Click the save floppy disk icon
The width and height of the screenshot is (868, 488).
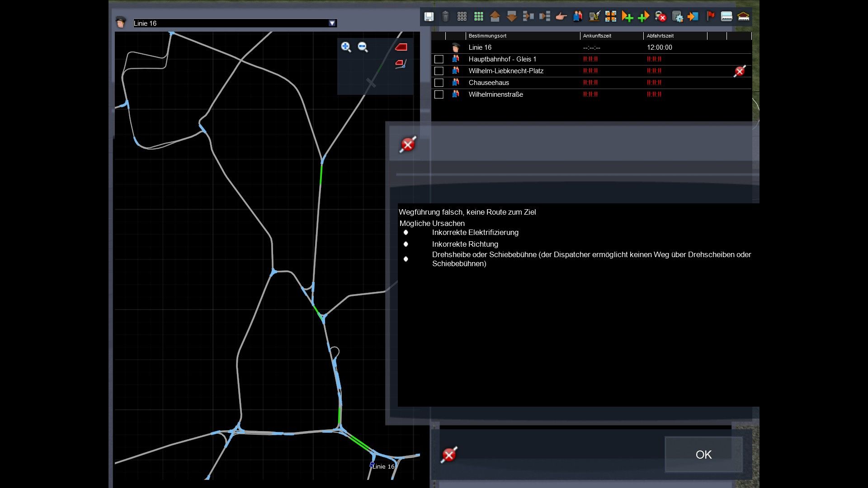coord(429,17)
